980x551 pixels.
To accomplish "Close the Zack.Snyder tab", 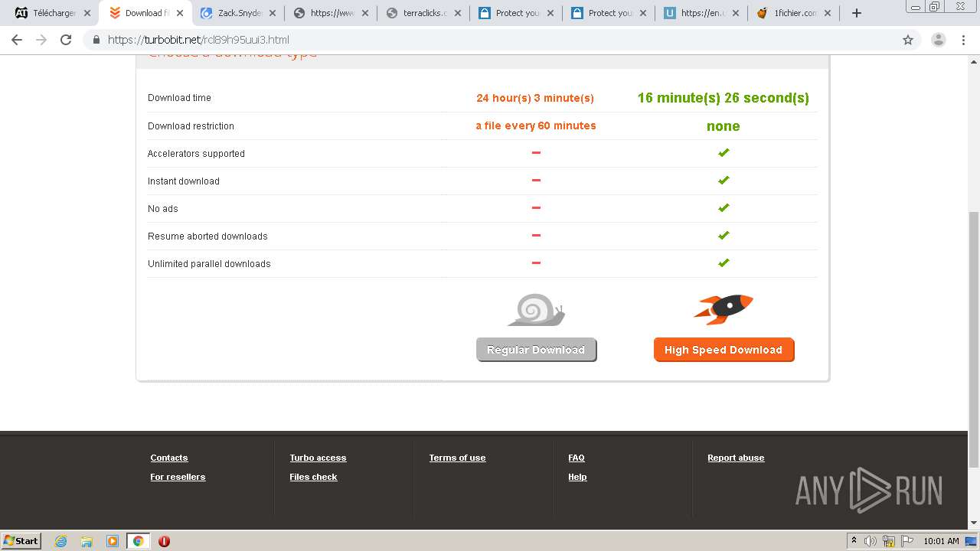I will 272,13.
